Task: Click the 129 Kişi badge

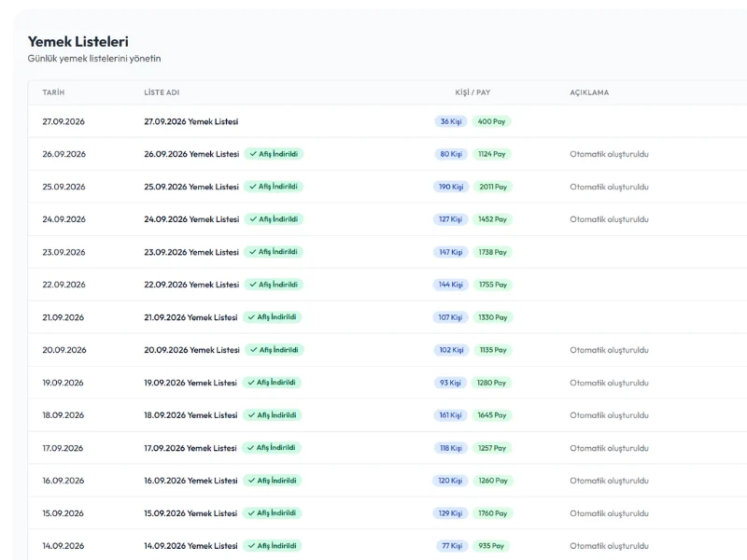Action: pos(450,513)
